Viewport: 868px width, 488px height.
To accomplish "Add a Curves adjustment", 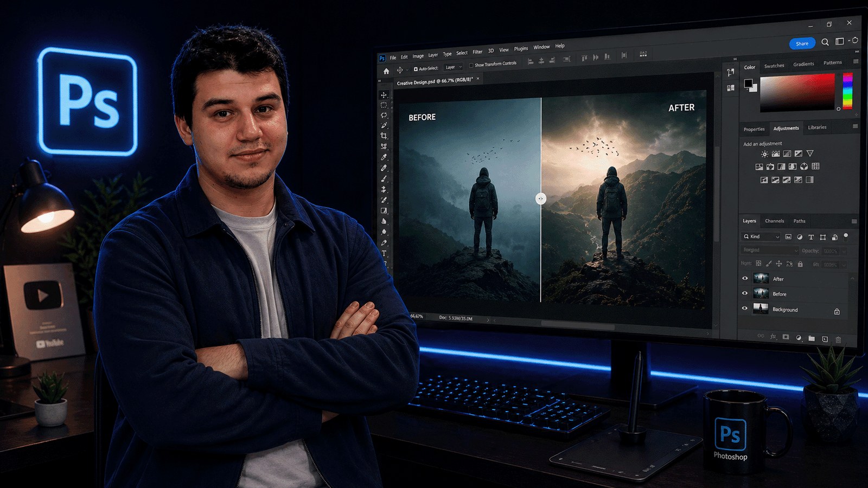I will coord(787,154).
